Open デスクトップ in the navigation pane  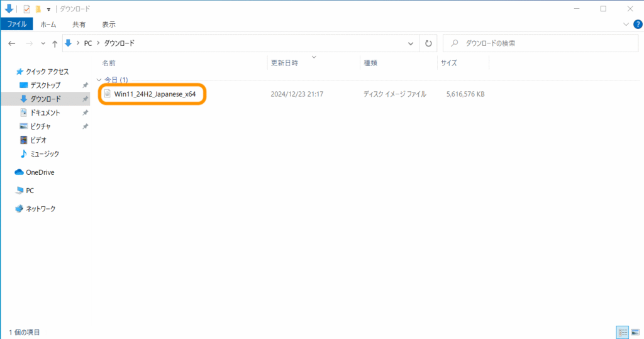[45, 85]
